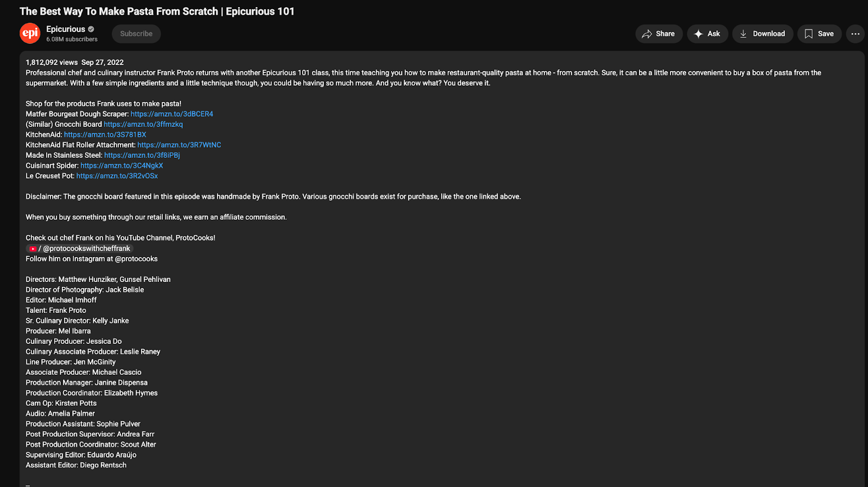Click the YouTube icon before @protocookswithcheffrank
The width and height of the screenshot is (868, 487).
[33, 249]
